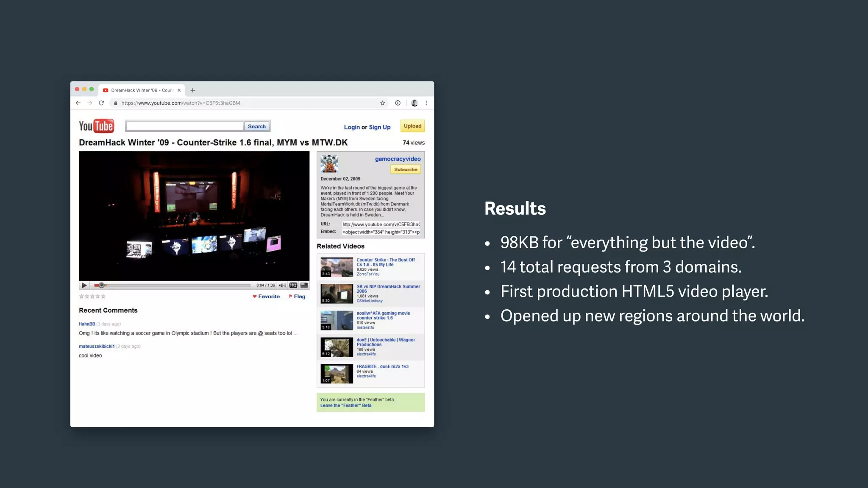The image size is (868, 488).
Task: Open uploader CStrikeLindsay
Action: (369, 301)
